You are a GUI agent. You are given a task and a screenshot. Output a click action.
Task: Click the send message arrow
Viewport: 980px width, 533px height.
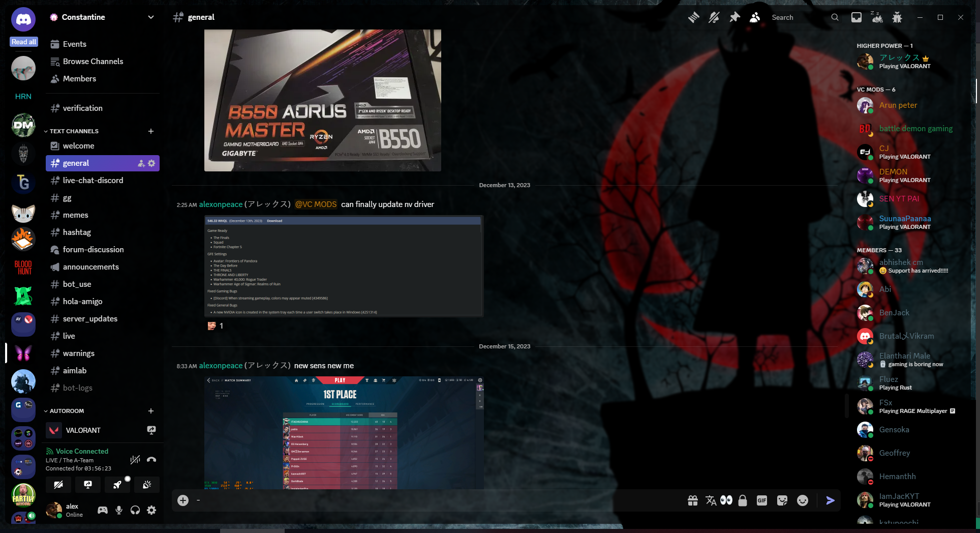point(830,500)
